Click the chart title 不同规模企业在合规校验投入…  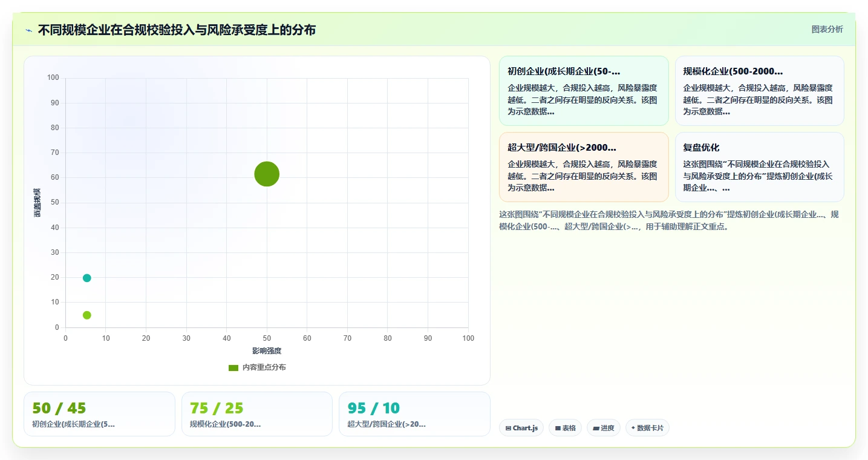177,30
